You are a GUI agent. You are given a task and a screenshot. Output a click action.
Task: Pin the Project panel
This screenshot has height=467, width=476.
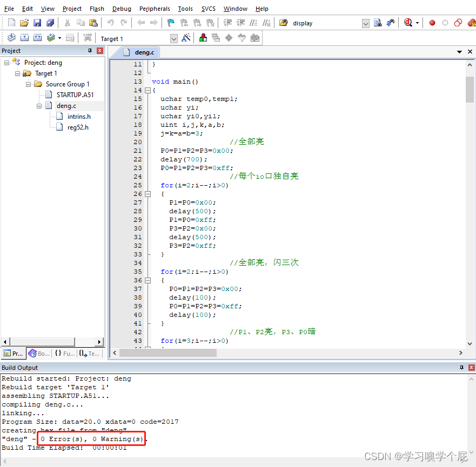coord(90,51)
